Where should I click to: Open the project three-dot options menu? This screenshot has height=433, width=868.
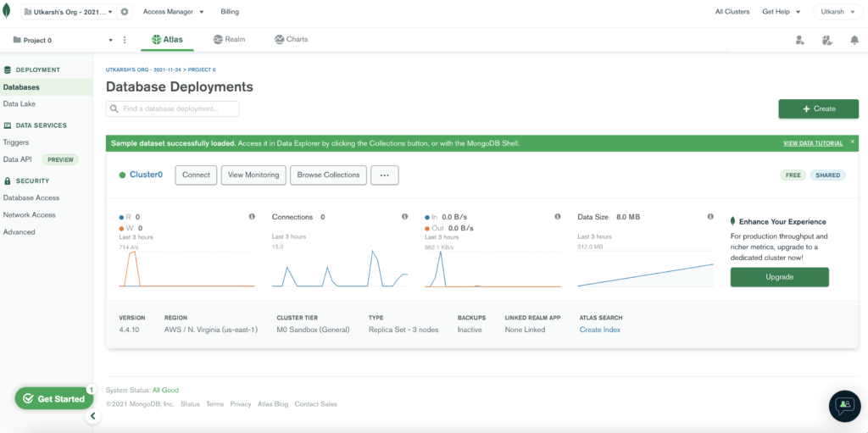point(125,40)
